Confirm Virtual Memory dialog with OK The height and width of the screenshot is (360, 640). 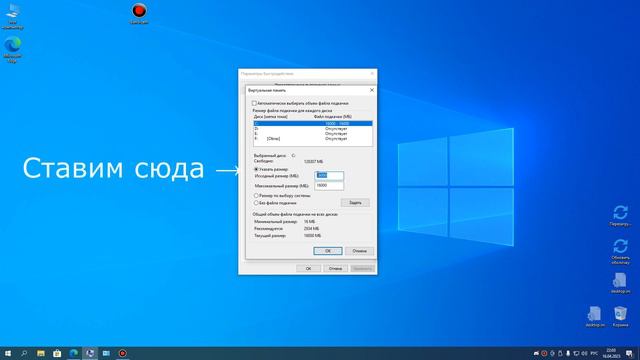(328, 251)
